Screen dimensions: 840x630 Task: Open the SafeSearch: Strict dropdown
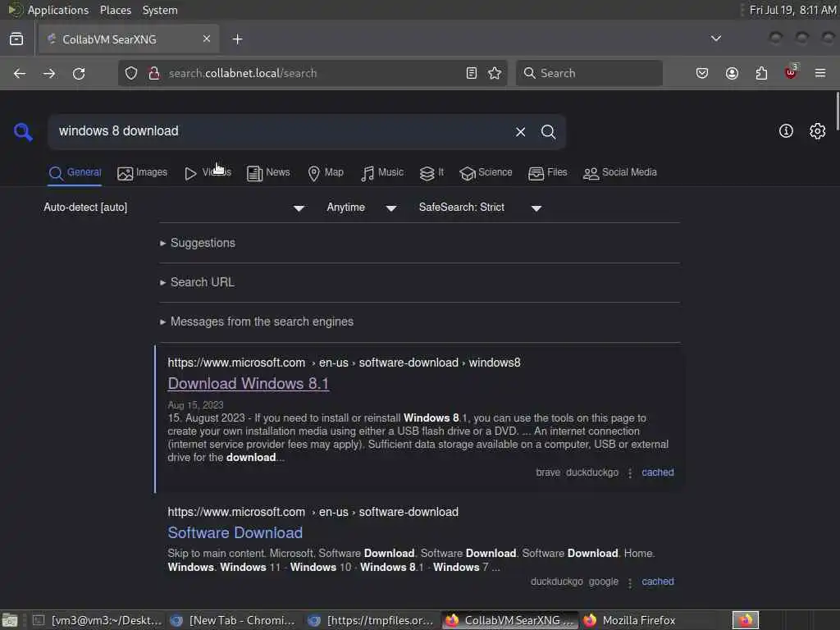coord(480,208)
